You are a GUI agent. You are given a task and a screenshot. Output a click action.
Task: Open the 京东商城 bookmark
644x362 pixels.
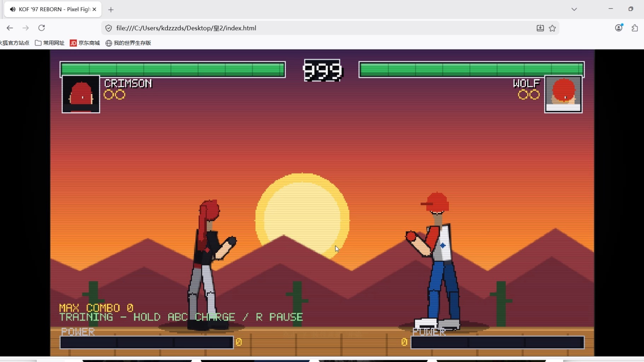(85, 43)
